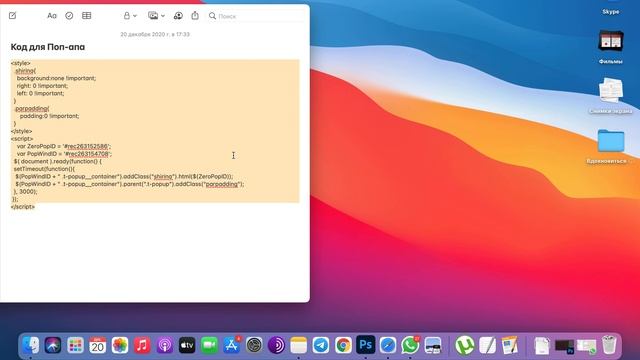Open Apple TV in the Dock
The image size is (640, 360).
(x=187, y=345)
